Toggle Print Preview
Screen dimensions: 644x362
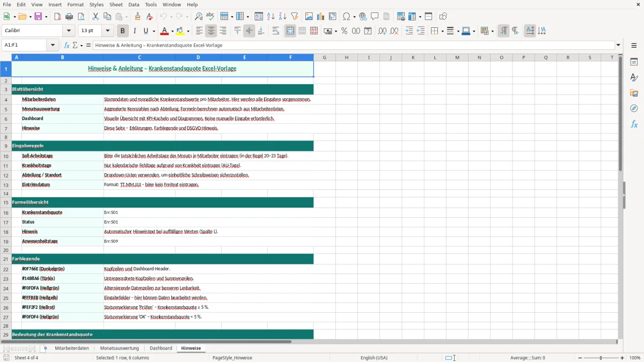point(81,17)
